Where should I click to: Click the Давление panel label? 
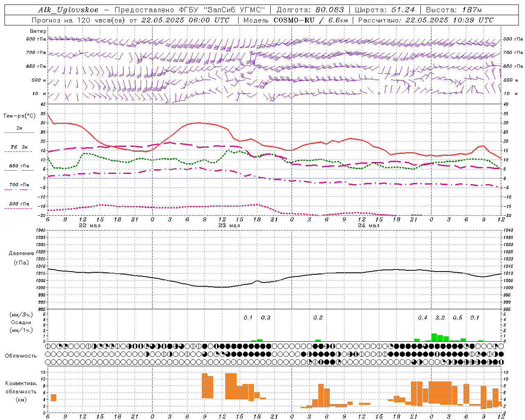(21, 253)
